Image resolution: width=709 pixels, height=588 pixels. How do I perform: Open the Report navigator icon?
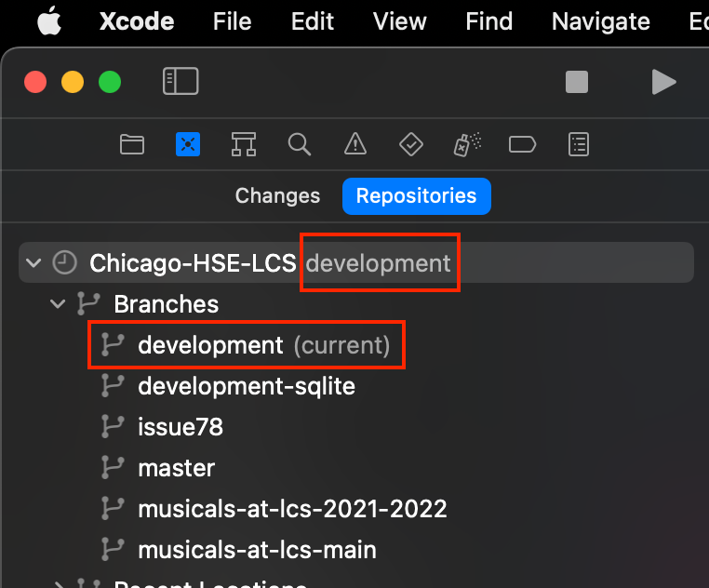coord(579,144)
